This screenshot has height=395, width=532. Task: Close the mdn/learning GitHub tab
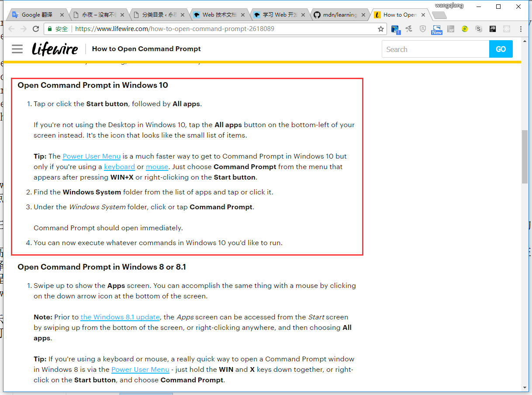[x=363, y=15]
